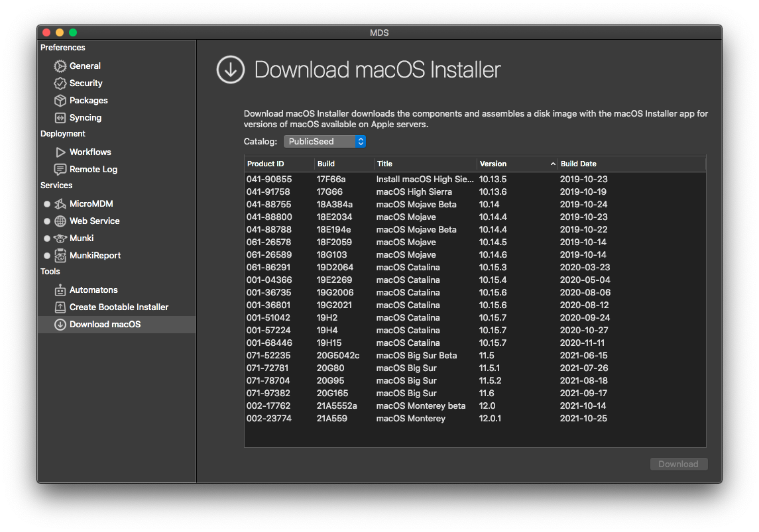
Task: Toggle Web Service status indicator dot
Action: point(47,221)
